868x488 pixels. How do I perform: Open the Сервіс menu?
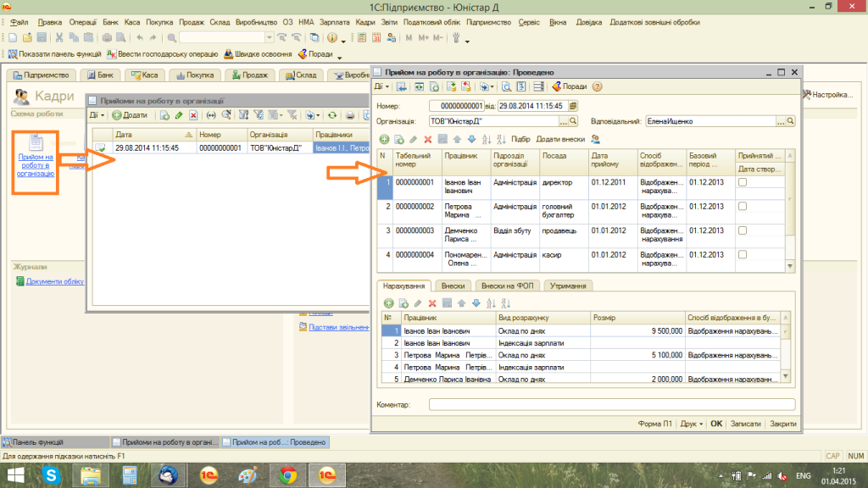click(x=529, y=22)
